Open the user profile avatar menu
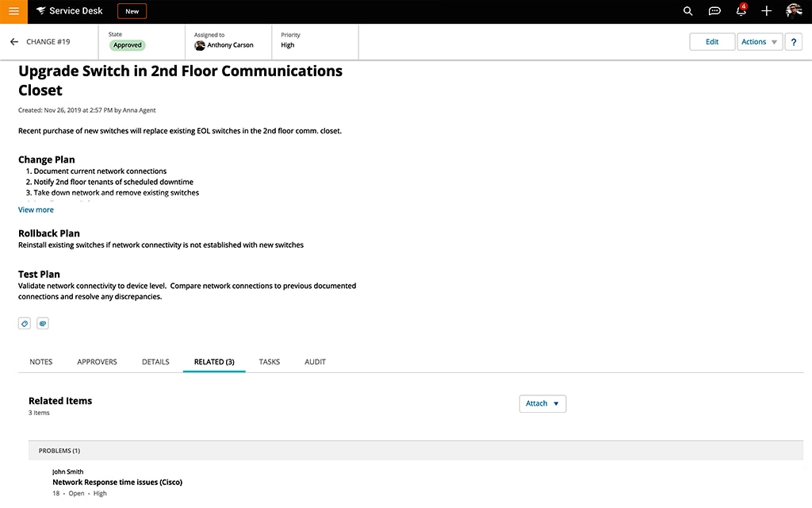The image size is (812, 508). 793,10
